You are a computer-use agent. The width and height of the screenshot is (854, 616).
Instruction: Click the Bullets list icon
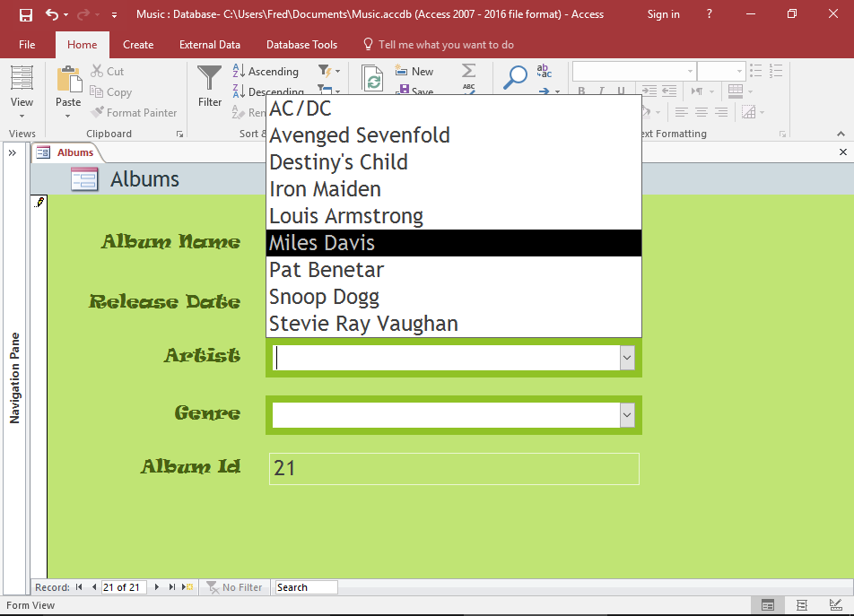coord(756,71)
